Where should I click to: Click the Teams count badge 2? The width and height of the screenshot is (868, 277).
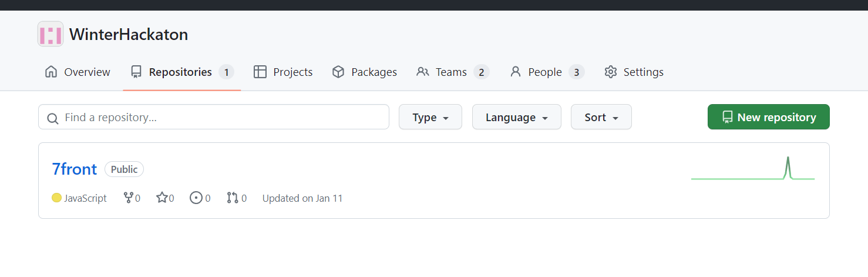click(x=482, y=72)
